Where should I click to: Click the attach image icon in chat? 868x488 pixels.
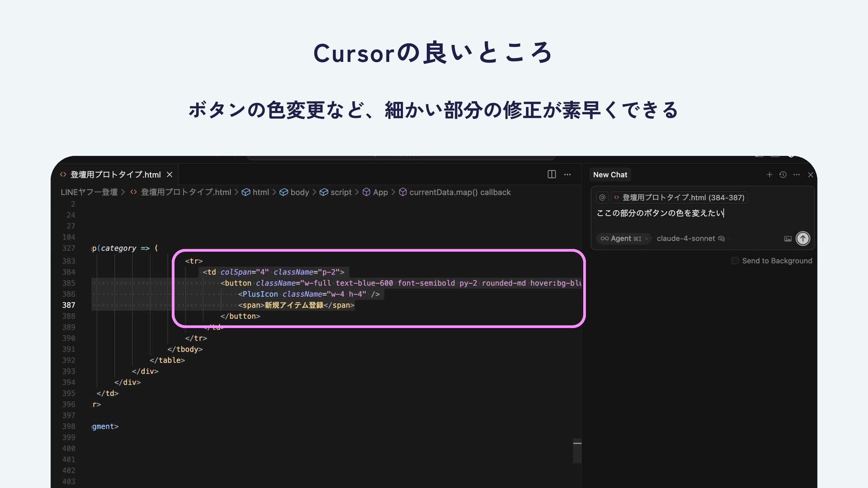[x=788, y=239]
